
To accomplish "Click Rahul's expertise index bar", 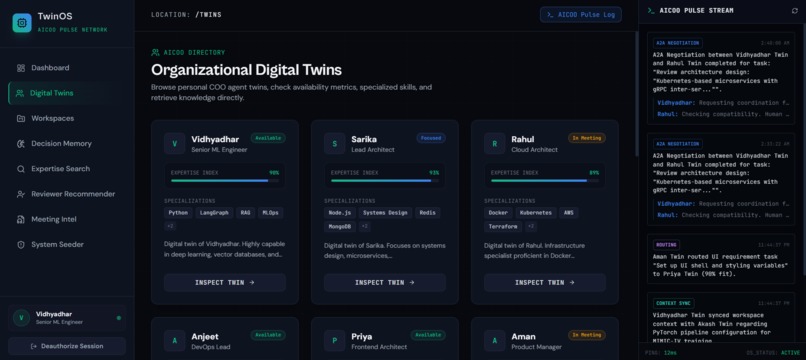I will click(545, 181).
